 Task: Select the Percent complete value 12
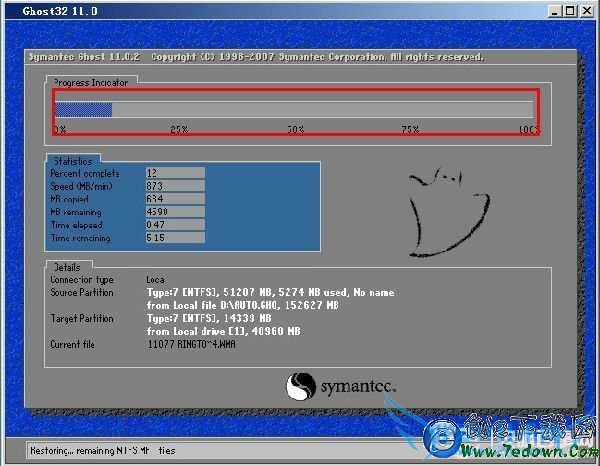pos(175,173)
